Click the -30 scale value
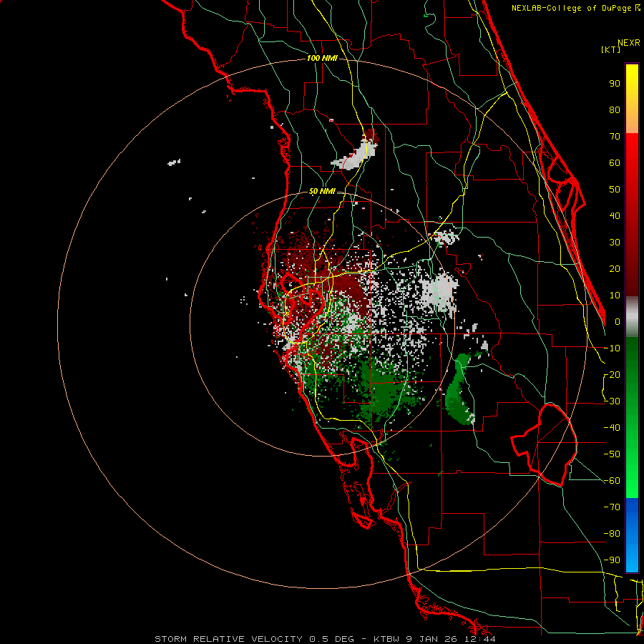The width and height of the screenshot is (644, 644). pyautogui.click(x=612, y=401)
